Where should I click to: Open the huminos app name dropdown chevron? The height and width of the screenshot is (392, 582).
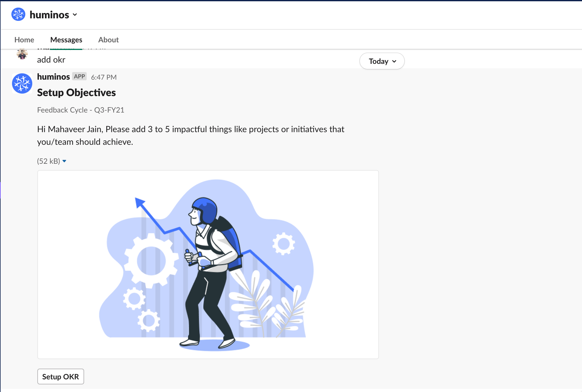click(75, 15)
